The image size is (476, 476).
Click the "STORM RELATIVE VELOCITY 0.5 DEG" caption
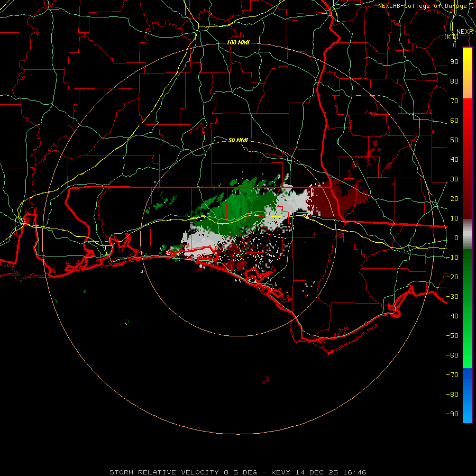(183, 472)
